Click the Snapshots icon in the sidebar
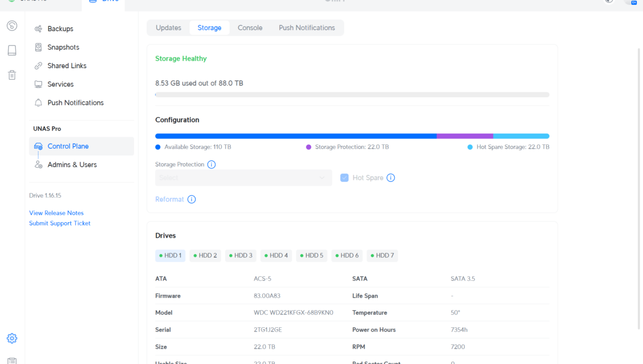This screenshot has width=643, height=364. [38, 47]
